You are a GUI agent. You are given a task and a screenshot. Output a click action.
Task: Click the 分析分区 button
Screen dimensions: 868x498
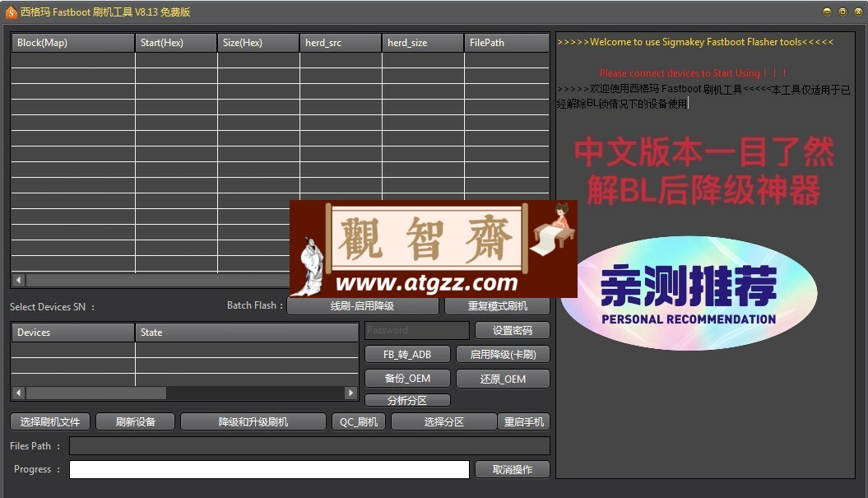pos(407,400)
